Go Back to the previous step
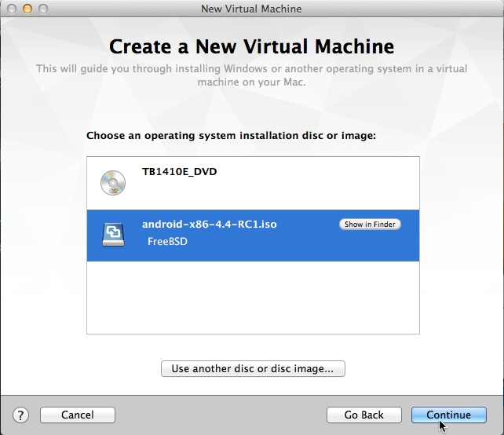Screen dimensions: 504x435 pyautogui.click(x=363, y=415)
